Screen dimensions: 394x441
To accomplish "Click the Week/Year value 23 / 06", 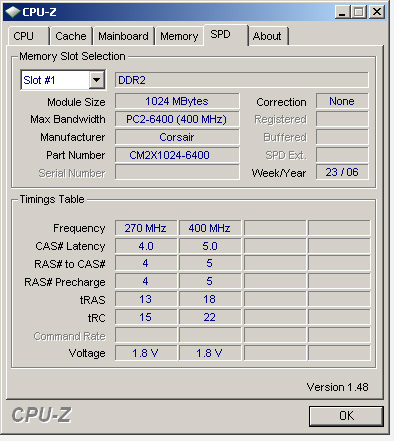I will [x=342, y=172].
